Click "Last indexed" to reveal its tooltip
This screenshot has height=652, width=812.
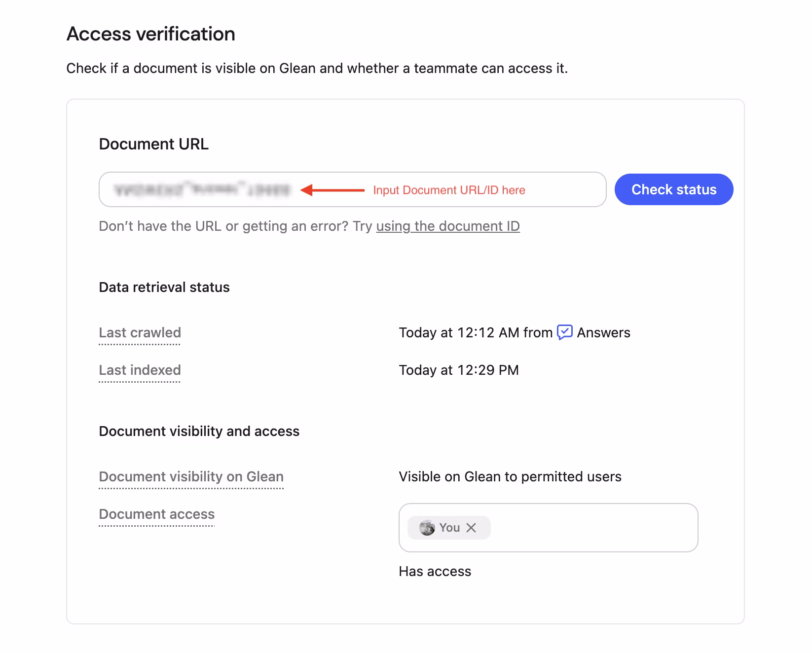point(140,370)
